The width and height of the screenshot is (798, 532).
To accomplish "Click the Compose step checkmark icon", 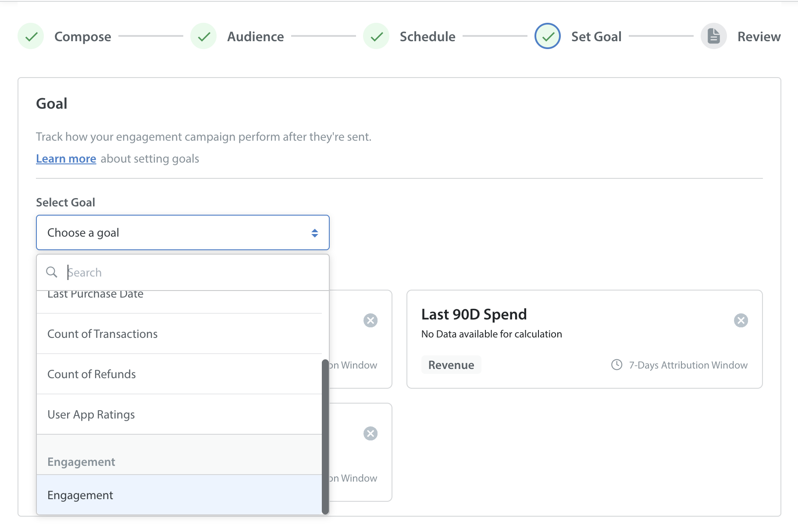I will pos(31,36).
